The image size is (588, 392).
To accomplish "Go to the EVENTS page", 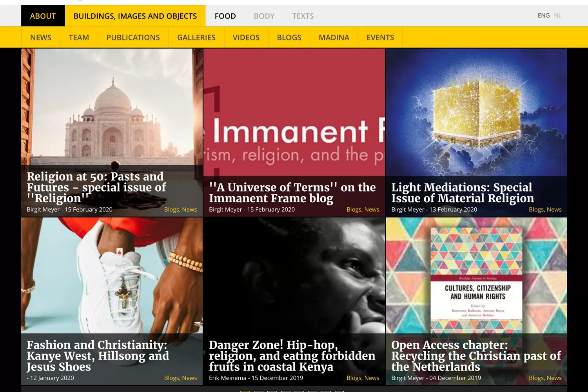I will (x=380, y=38).
